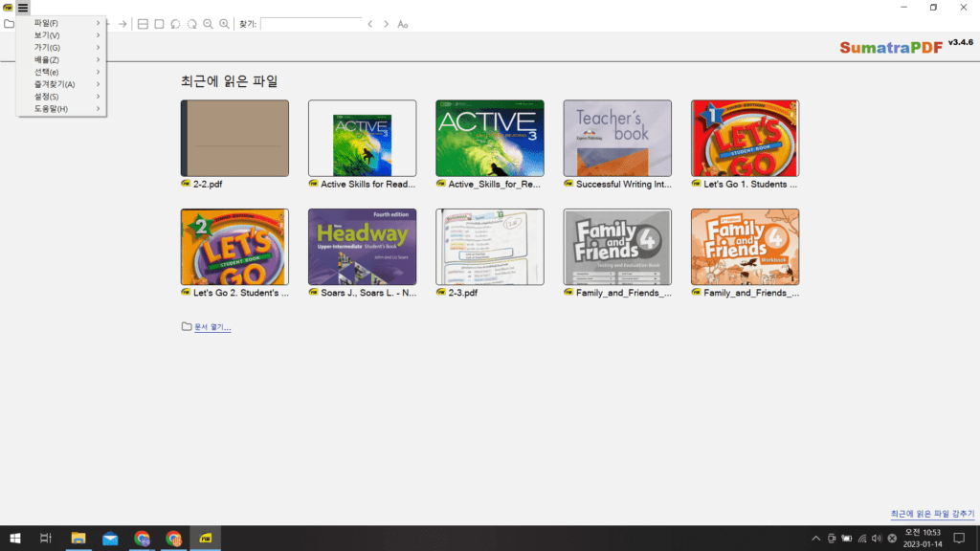Click the volume speaker tray icon

(x=877, y=539)
